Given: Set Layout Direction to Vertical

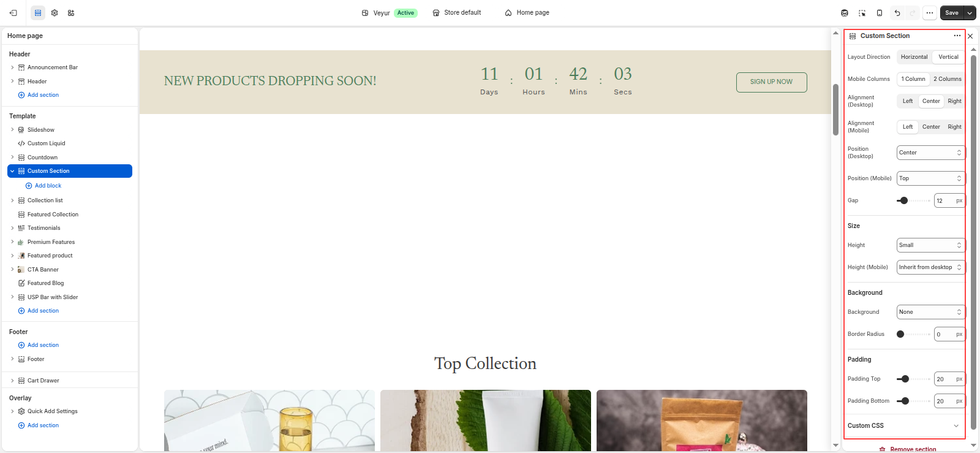Looking at the screenshot, I should tap(948, 57).
